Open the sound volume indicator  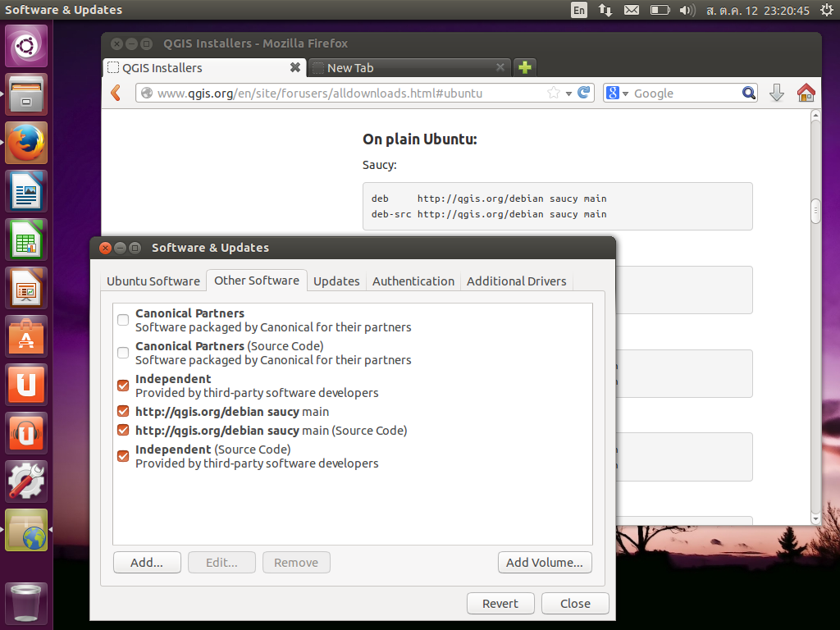(687, 10)
